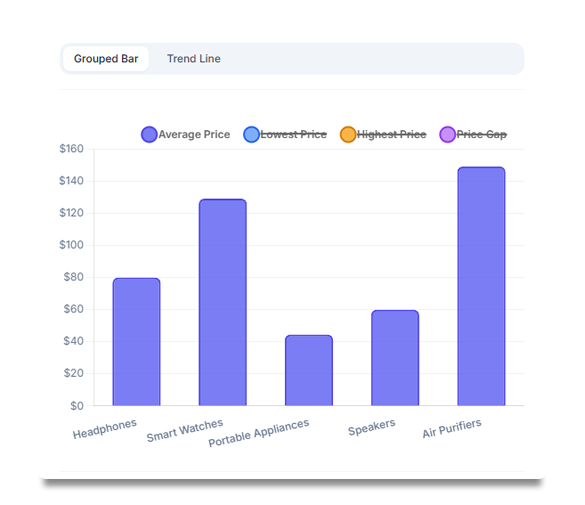Click the Air Purifiers axis label

point(452,428)
